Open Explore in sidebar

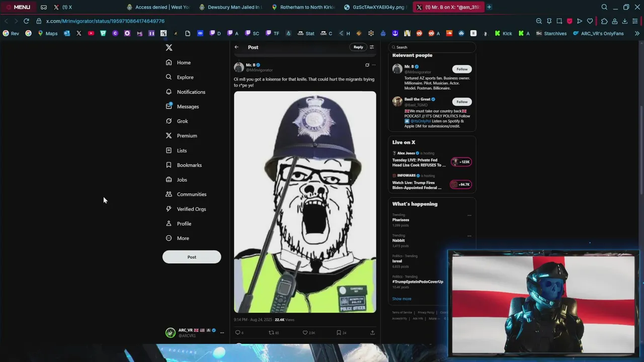click(180, 77)
